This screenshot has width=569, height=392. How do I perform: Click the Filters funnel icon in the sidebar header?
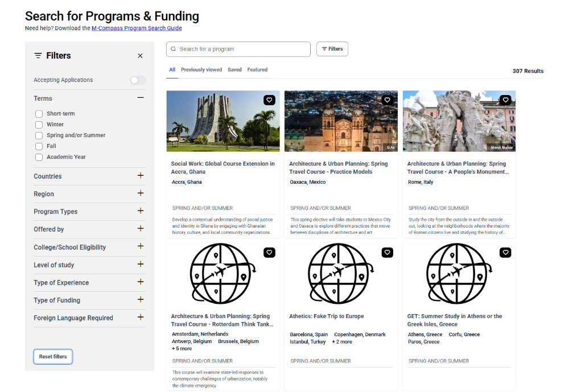tap(37, 55)
